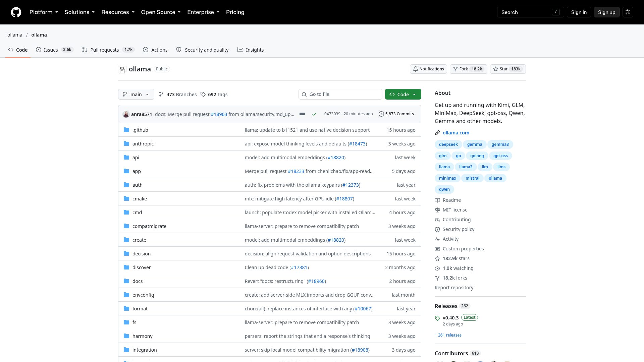Open the + 261 releases link
This screenshot has height=362, width=644.
coord(448,335)
